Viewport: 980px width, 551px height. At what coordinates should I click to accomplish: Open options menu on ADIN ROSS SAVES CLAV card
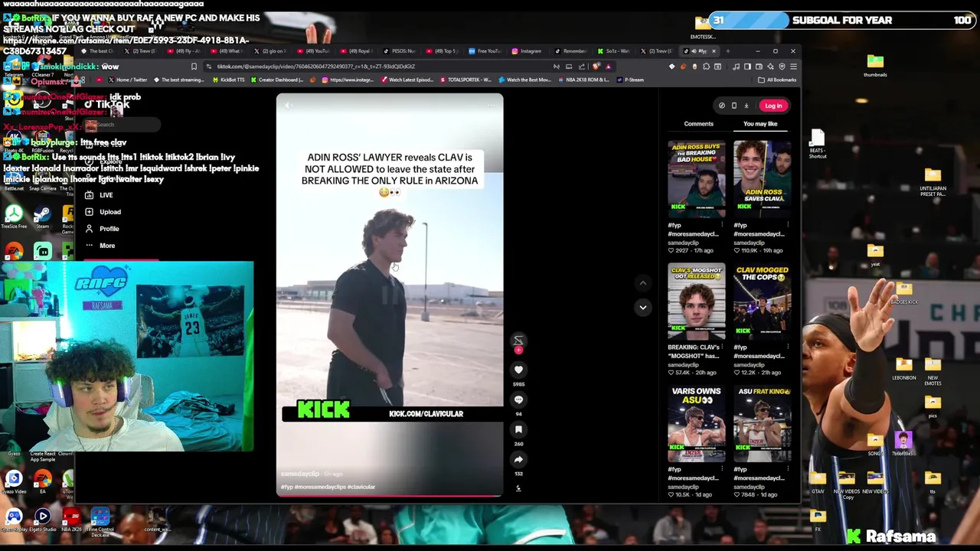pyautogui.click(x=788, y=225)
